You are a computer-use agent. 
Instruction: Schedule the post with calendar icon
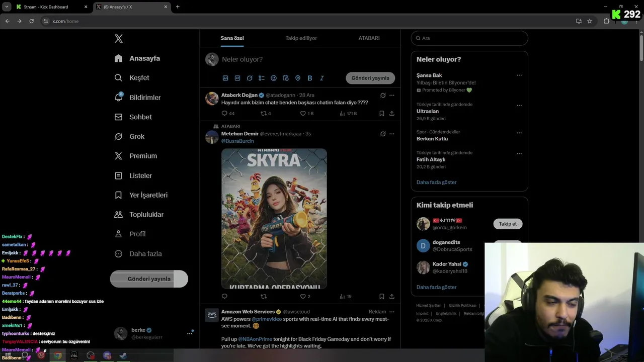click(286, 78)
